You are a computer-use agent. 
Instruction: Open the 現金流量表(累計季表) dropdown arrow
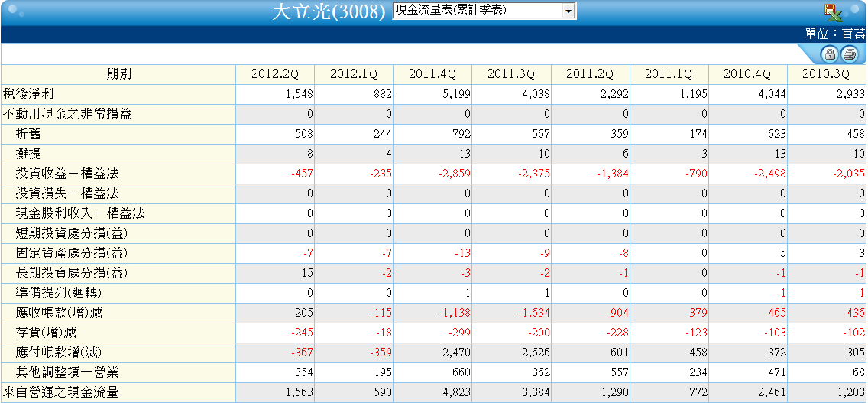tap(568, 11)
